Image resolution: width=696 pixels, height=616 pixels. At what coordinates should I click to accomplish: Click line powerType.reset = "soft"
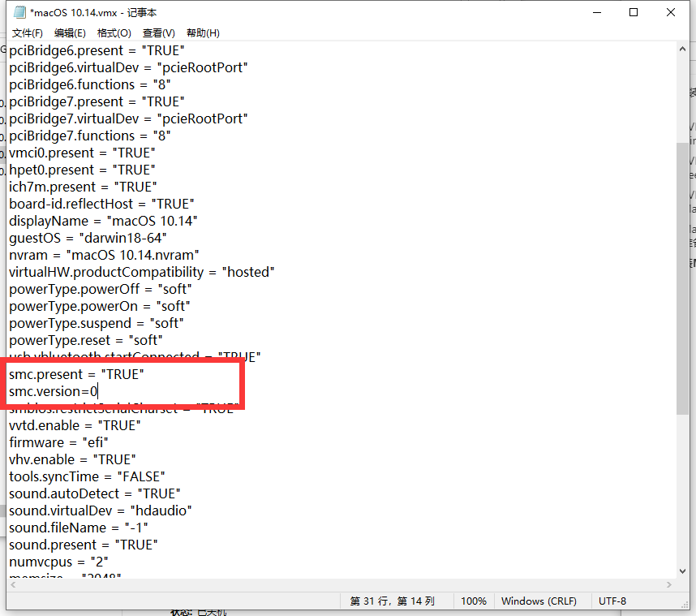tap(86, 340)
